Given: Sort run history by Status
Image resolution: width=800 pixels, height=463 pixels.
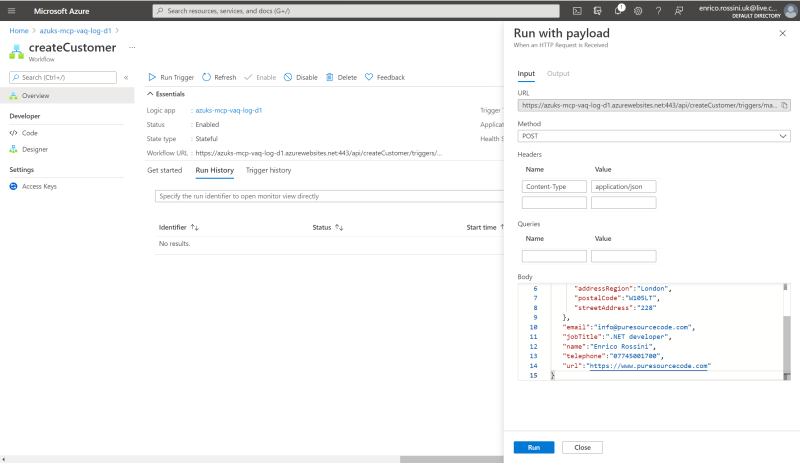Looking at the screenshot, I should pyautogui.click(x=339, y=228).
